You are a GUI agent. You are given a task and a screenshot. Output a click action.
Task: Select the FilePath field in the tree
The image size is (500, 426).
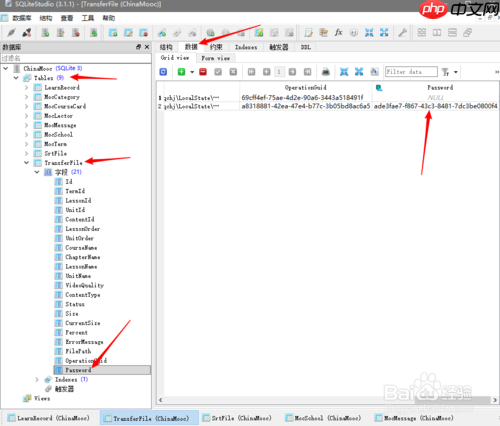(x=78, y=351)
